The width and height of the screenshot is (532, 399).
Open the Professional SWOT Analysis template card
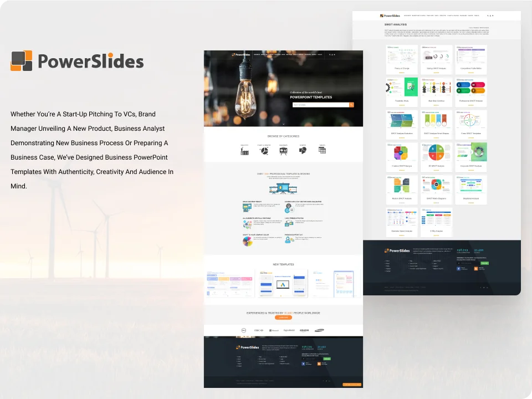[471, 93]
